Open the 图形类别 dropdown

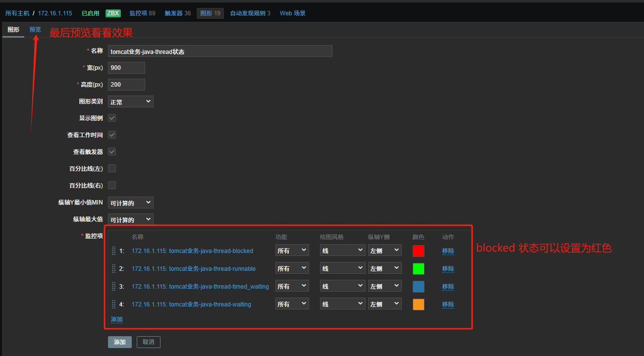pos(130,102)
